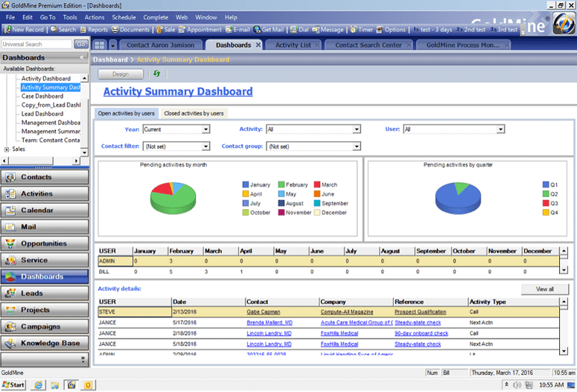Open Internet Explorer from the taskbar
This screenshot has width=577, height=392.
click(37, 385)
